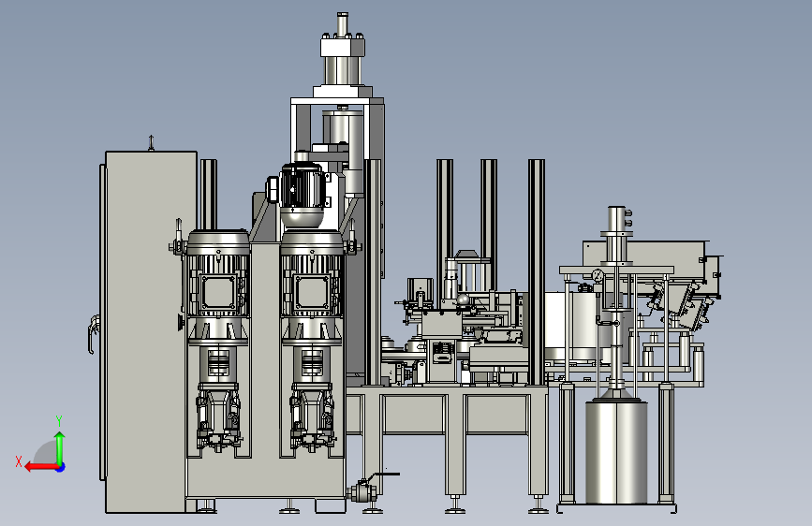The width and height of the screenshot is (812, 526).
Task: Click the green Y axis arrow of the triad
Action: (x=60, y=447)
